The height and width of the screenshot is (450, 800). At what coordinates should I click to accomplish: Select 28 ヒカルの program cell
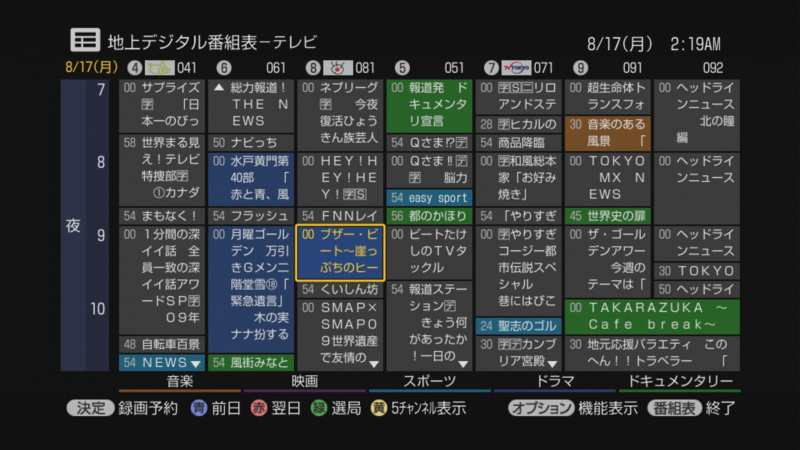(x=518, y=124)
